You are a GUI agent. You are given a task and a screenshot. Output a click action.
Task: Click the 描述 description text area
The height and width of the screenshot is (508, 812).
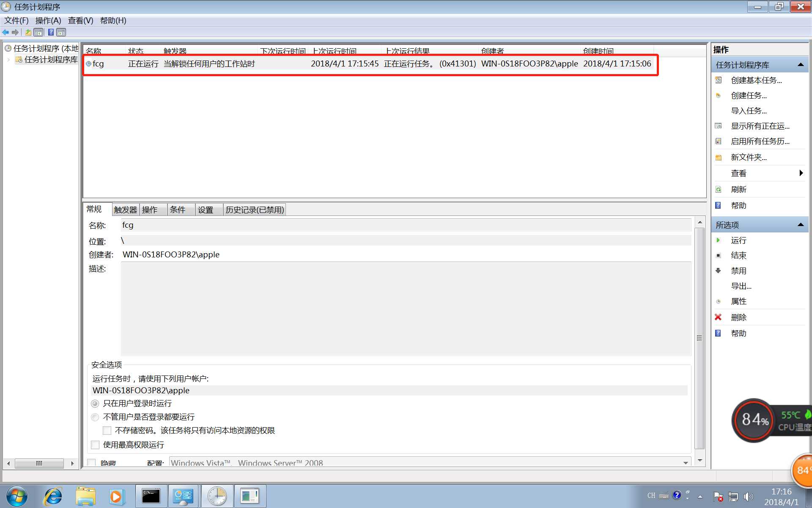click(x=406, y=309)
